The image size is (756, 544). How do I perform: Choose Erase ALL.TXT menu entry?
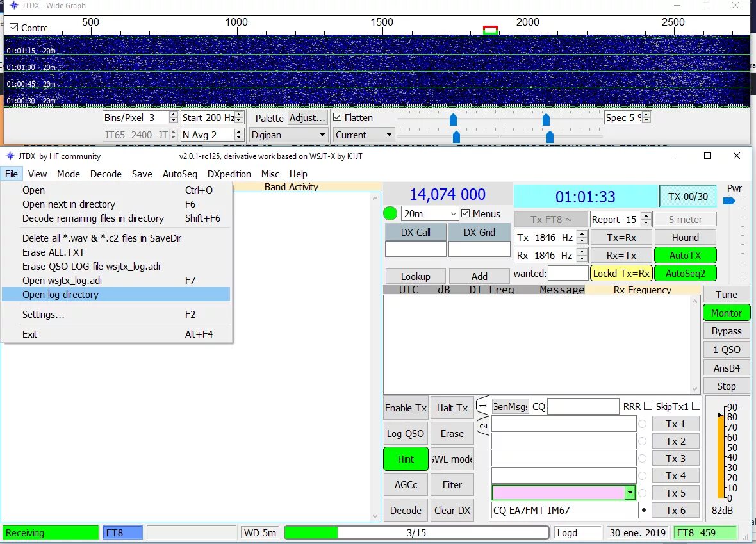(x=116, y=252)
